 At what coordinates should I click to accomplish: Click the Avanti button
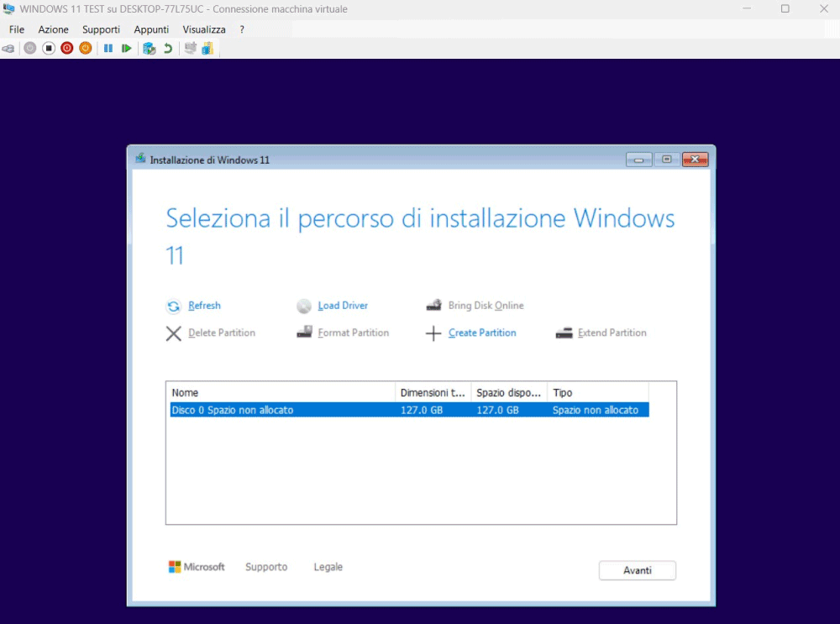tap(638, 570)
